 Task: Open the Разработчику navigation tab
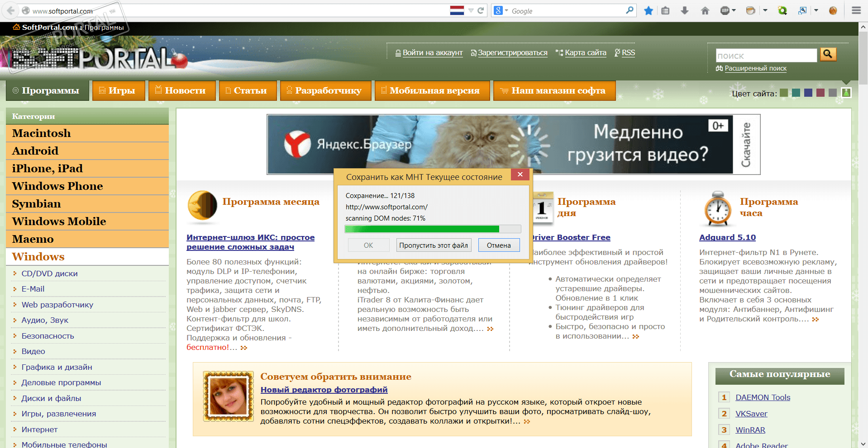325,90
